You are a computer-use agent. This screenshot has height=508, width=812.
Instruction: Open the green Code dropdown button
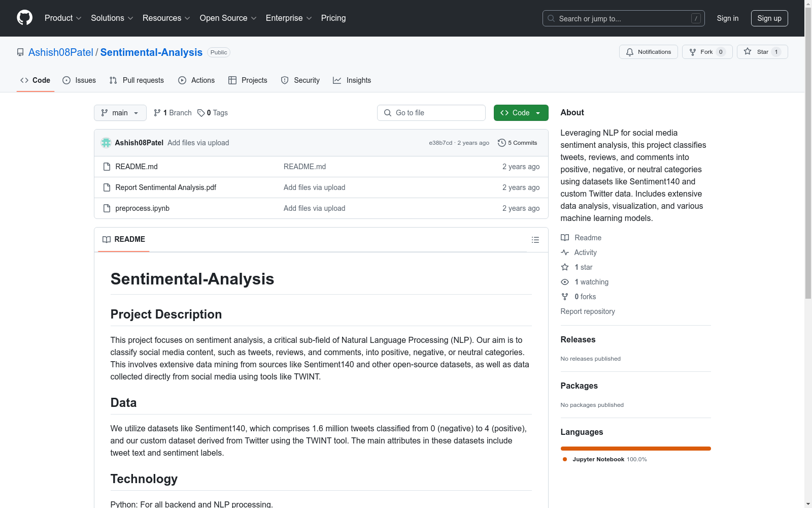521,113
